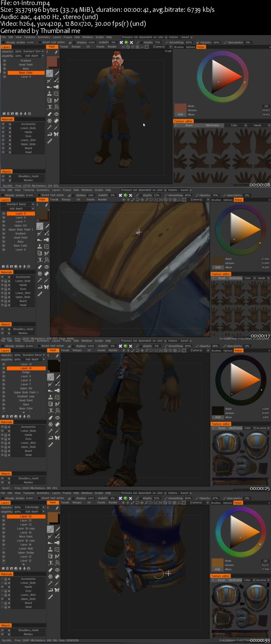Open Textures menu in 00:00:08 frame
The image size is (271, 644).
(x=29, y=37)
